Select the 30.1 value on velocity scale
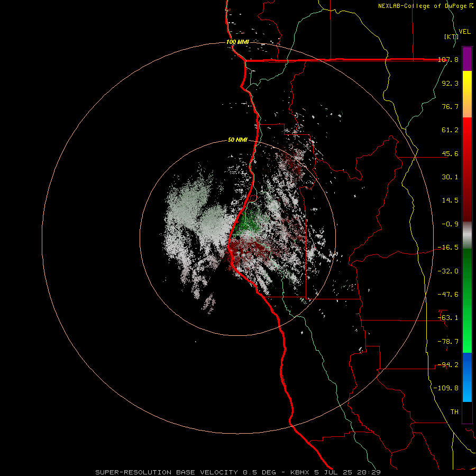This screenshot has width=476, height=476. [x=450, y=177]
